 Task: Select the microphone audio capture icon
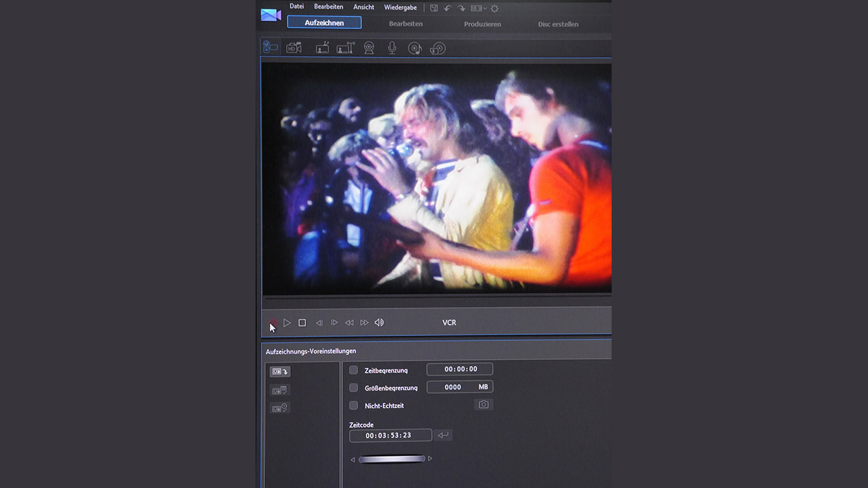tap(392, 48)
